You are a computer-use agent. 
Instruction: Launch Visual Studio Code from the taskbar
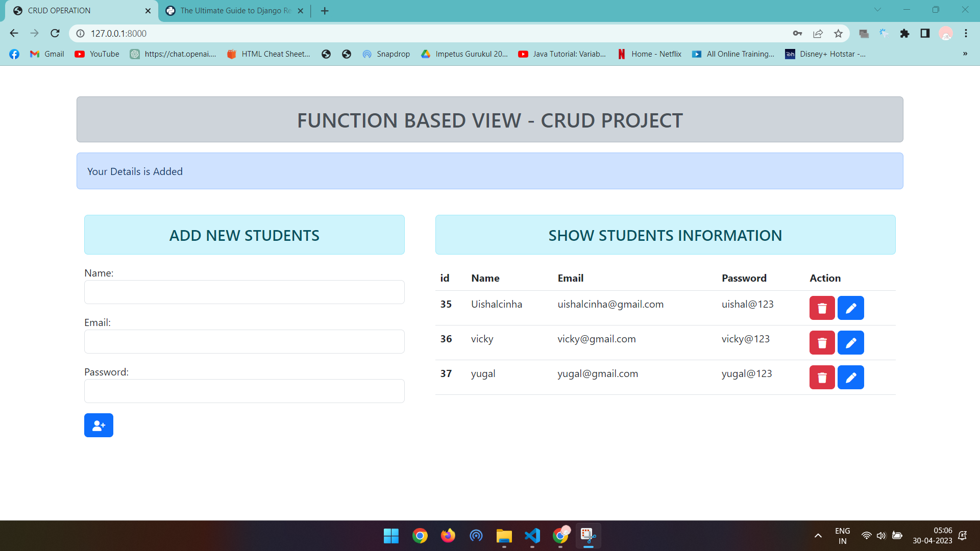[x=532, y=536]
